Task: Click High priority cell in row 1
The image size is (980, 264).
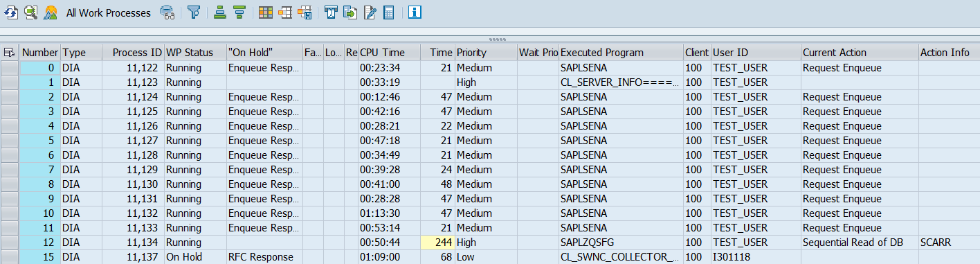Action: point(486,82)
